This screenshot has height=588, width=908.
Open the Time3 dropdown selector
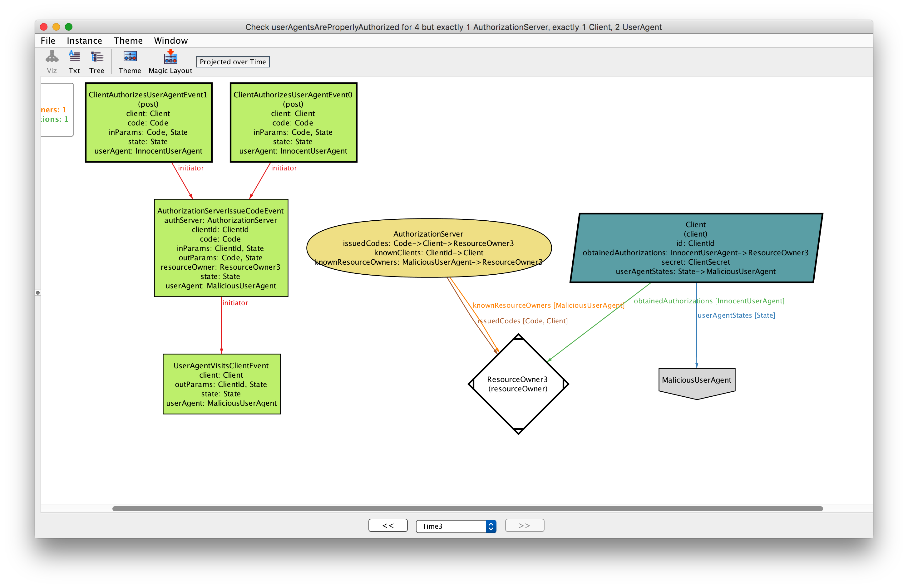[451, 526]
